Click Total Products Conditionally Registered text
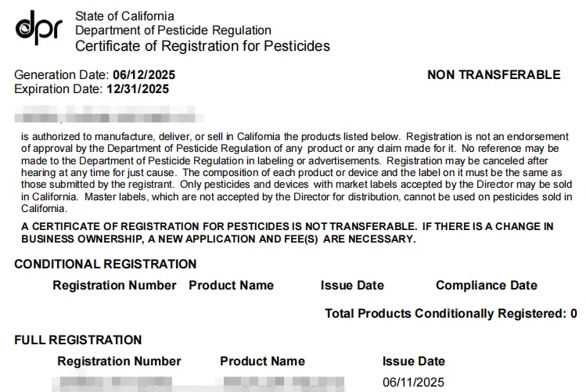This screenshot has height=392, width=586. 451,314
